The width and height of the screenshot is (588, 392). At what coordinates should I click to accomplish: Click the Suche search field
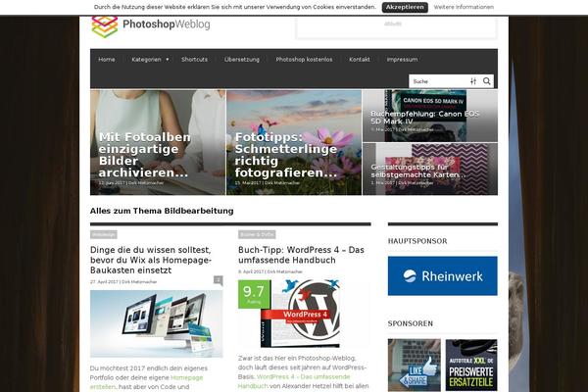click(439, 81)
